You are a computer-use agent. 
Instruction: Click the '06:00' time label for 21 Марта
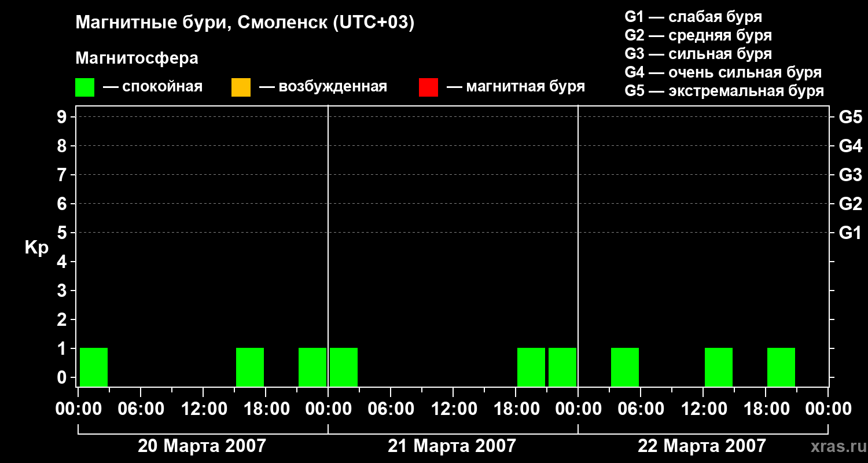(391, 409)
